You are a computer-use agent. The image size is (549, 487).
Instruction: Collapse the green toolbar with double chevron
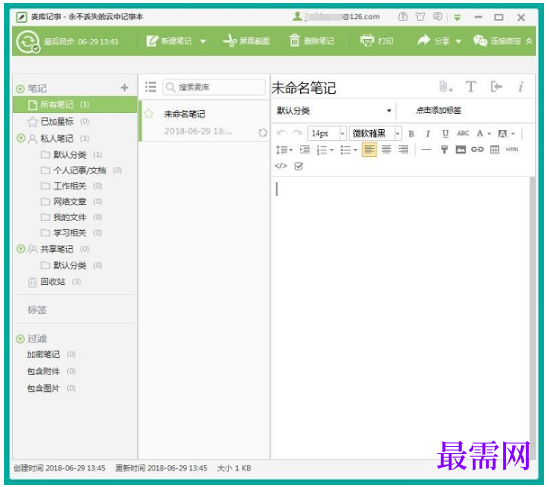click(529, 41)
